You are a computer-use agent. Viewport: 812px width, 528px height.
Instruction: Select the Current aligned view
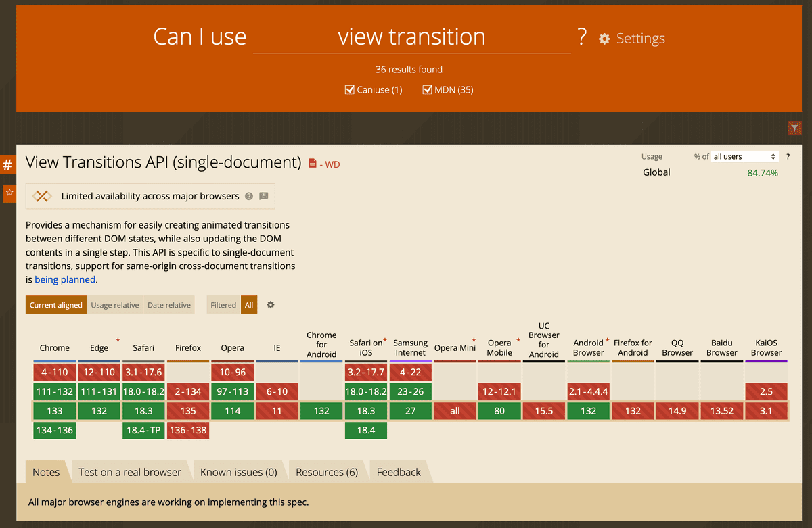click(x=56, y=305)
